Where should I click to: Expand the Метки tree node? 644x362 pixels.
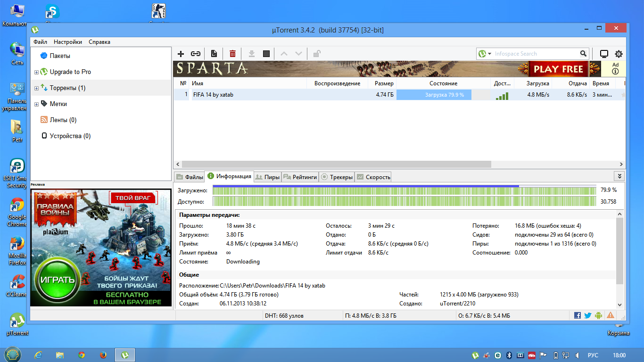[x=36, y=104]
